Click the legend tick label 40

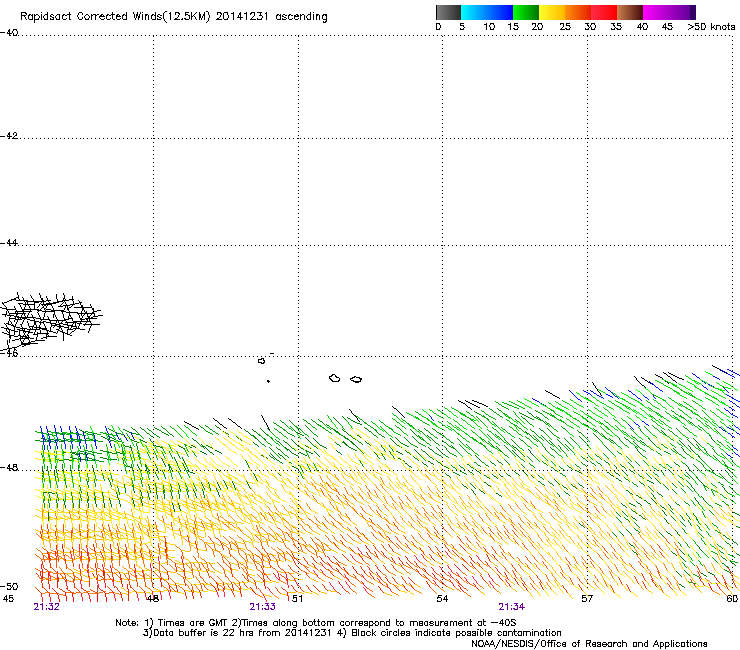642,27
